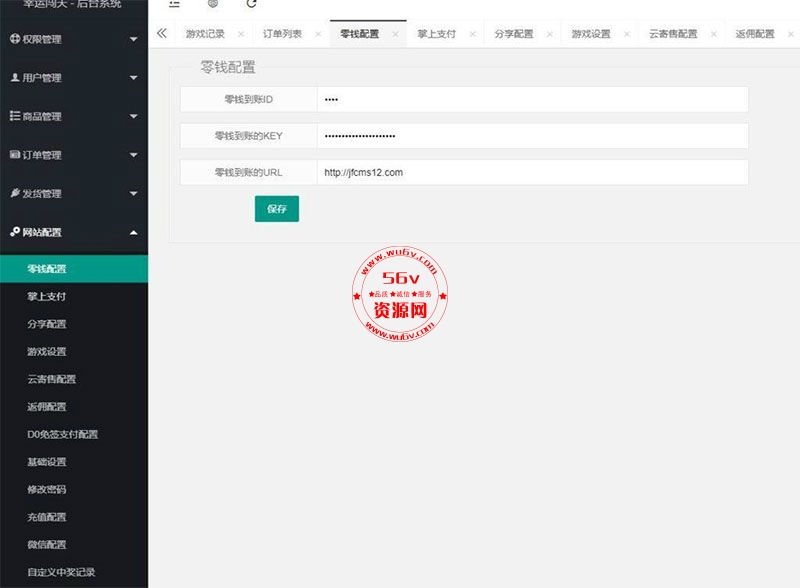Click the refresh icon in the top header
Viewport: 800px width, 588px height.
(252, 4)
